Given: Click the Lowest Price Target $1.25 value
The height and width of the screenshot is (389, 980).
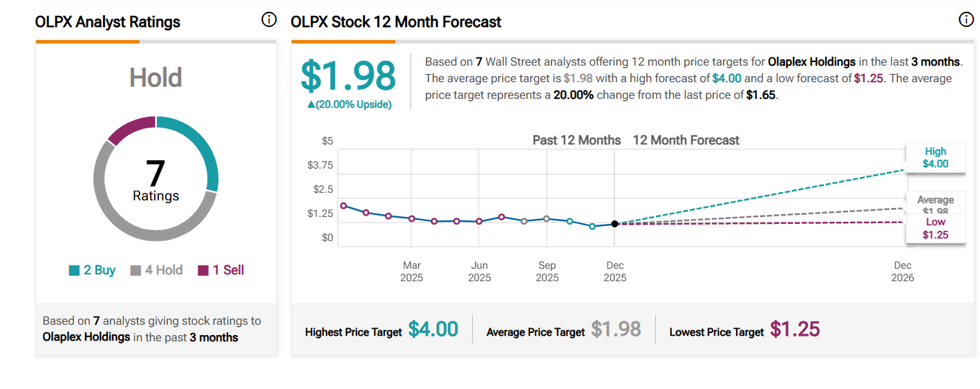Looking at the screenshot, I should 795,330.
